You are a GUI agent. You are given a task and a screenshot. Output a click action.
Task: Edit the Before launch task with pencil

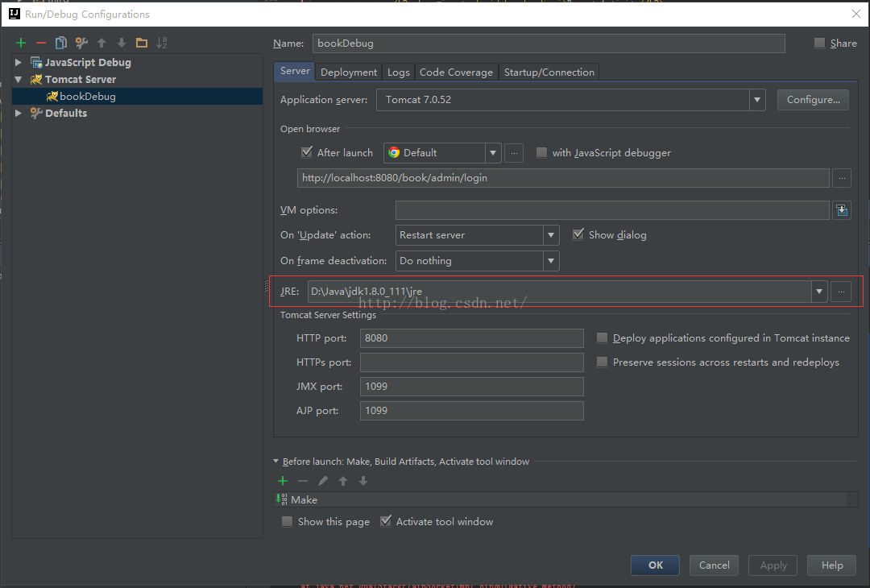(x=323, y=481)
